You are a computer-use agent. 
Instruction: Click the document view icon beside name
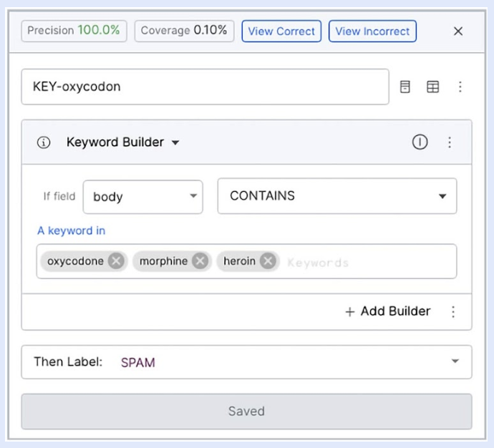click(405, 87)
